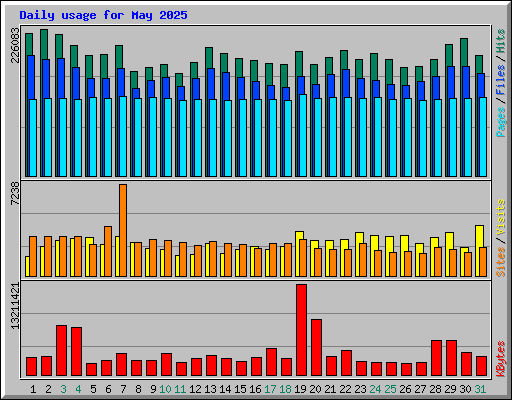Click green weekend day label 11
512x400 pixels.
click(x=180, y=389)
